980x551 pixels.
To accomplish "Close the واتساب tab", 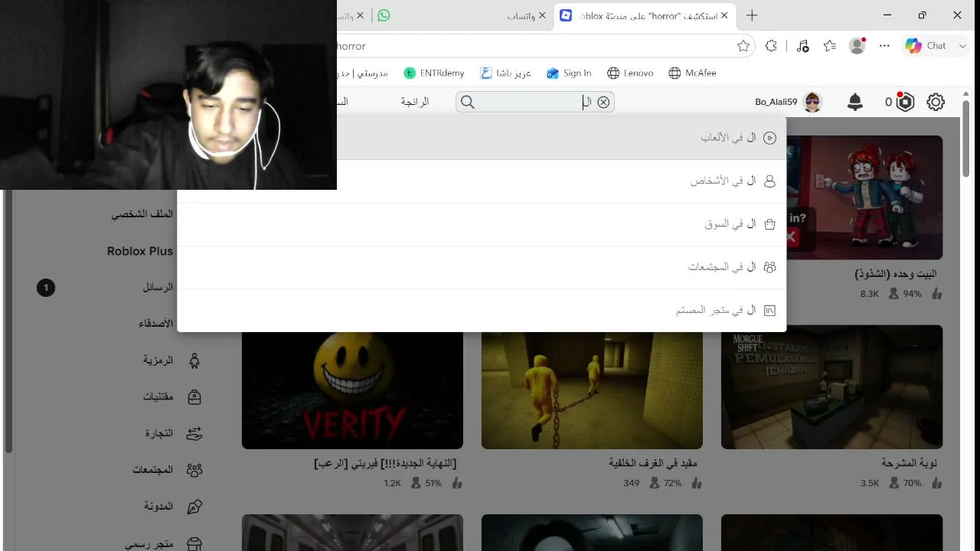I will pyautogui.click(x=543, y=15).
